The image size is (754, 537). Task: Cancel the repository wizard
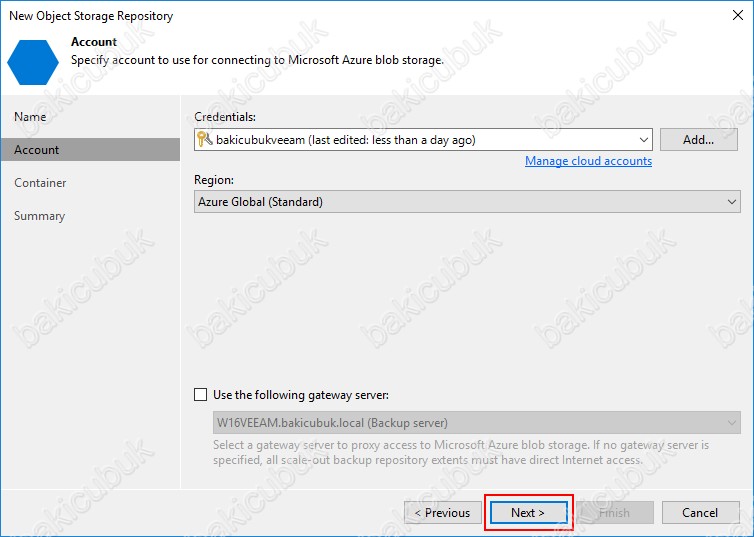tap(701, 513)
